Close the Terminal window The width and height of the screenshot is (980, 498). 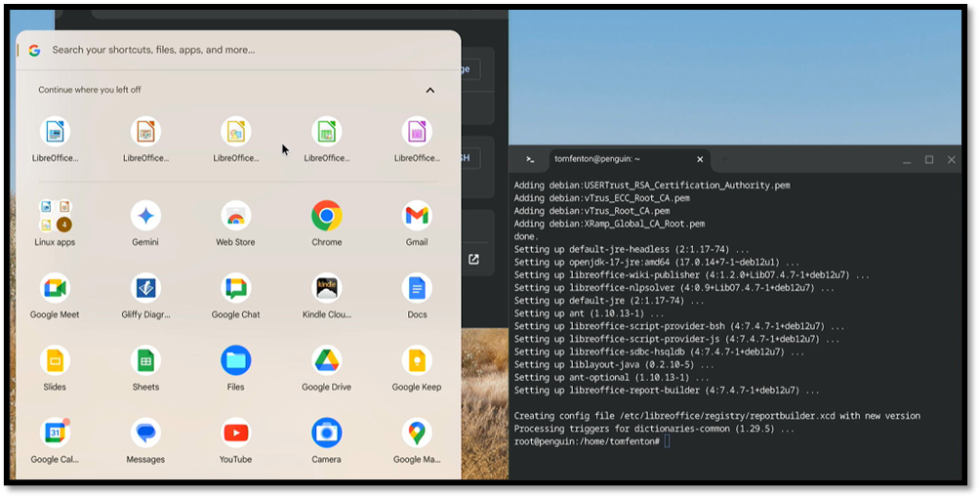click(x=952, y=160)
